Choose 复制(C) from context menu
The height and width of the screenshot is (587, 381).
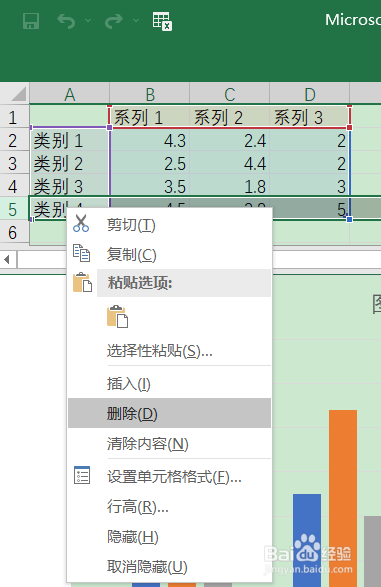coord(169,254)
